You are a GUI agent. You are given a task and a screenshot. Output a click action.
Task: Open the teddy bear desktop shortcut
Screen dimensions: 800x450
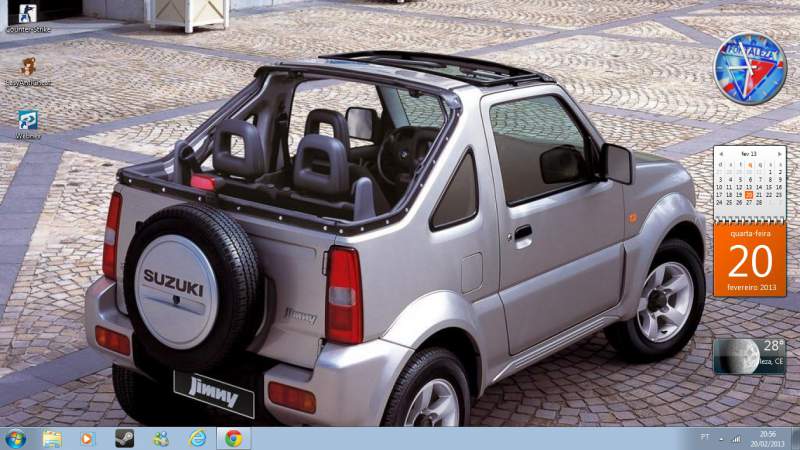click(x=28, y=71)
